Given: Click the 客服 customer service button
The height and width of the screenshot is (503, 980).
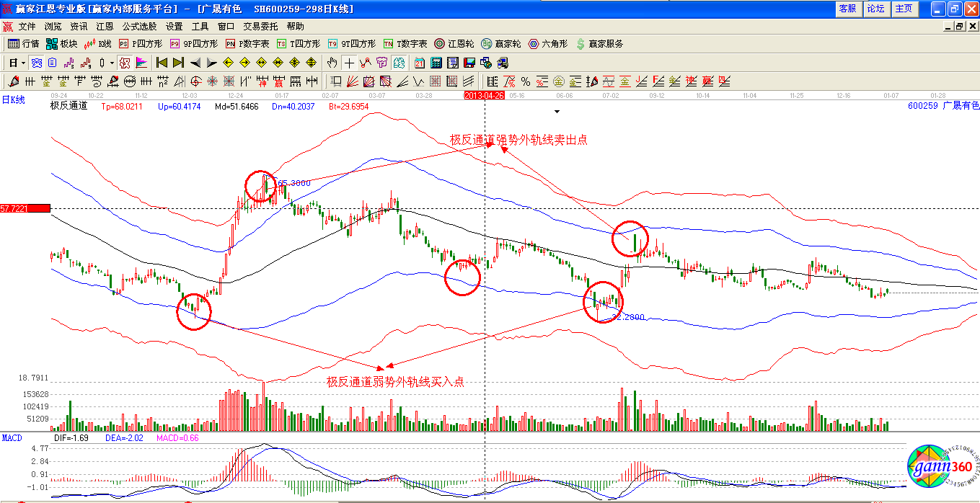Looking at the screenshot, I should coord(847,9).
